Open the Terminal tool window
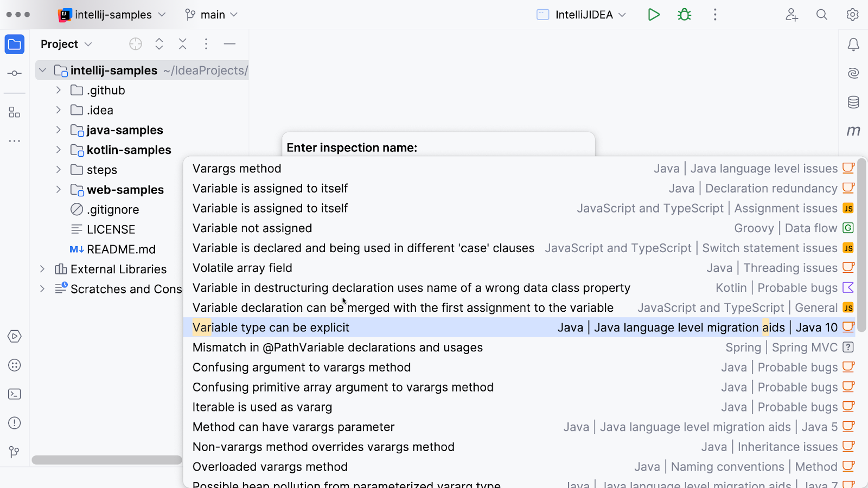This screenshot has width=868, height=488. click(15, 394)
